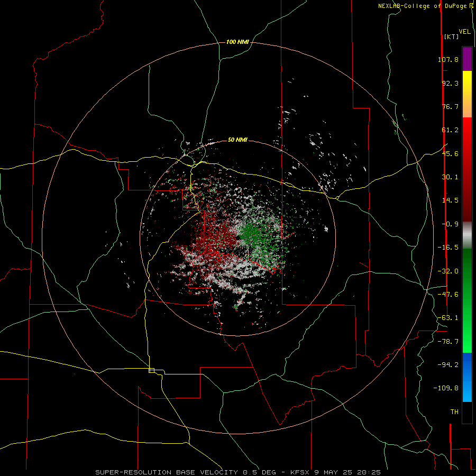Screen dimensions: 476x476
Task: Click the gray near-zero segment of color bar
Action: (x=467, y=235)
